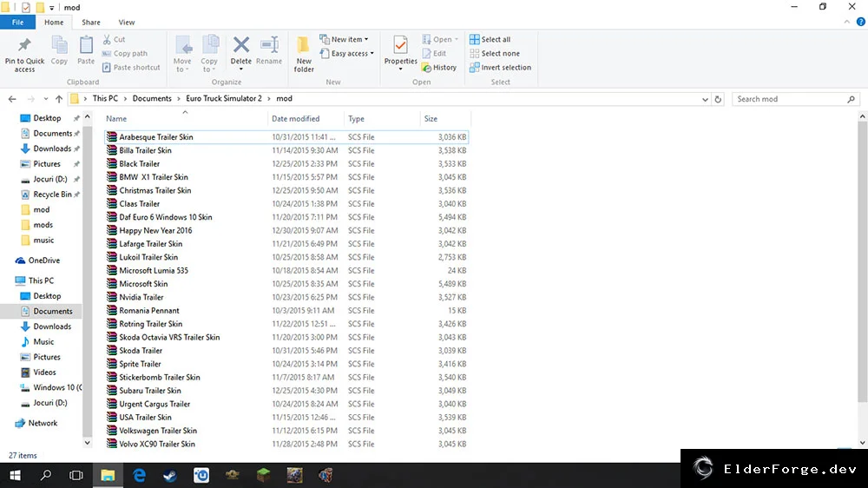Image resolution: width=868 pixels, height=488 pixels.
Task: Select the 'Happy New Year 2016' file
Action: (286, 230)
